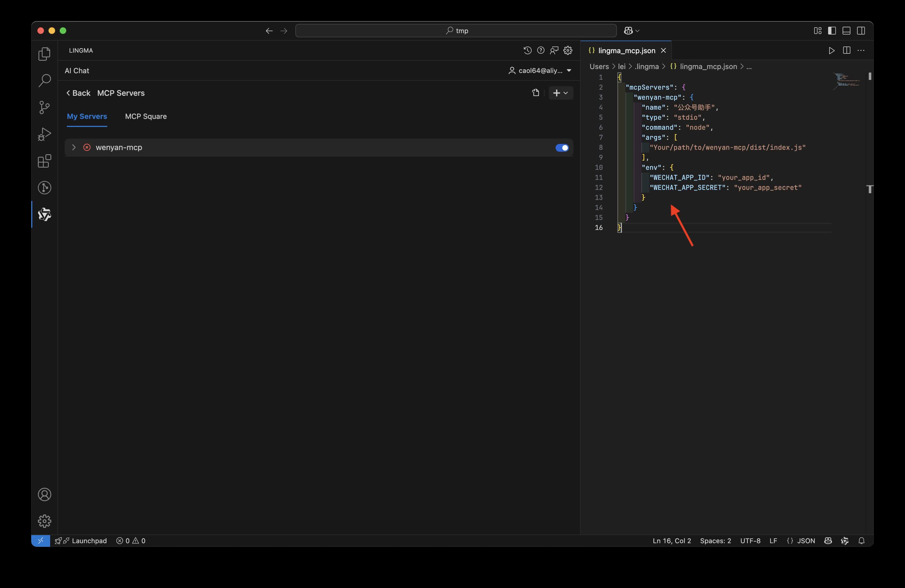Open the Source Control view
The height and width of the screenshot is (588, 905).
[45, 107]
